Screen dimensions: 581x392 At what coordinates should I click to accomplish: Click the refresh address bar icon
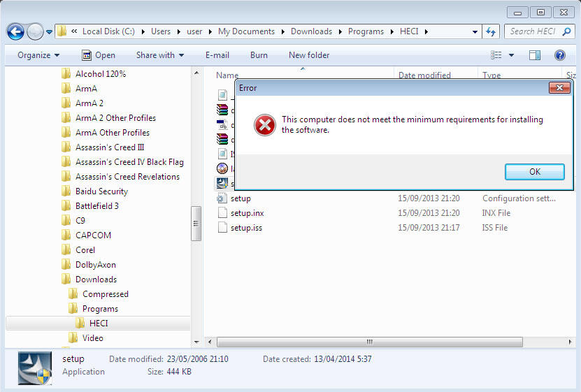click(x=491, y=31)
